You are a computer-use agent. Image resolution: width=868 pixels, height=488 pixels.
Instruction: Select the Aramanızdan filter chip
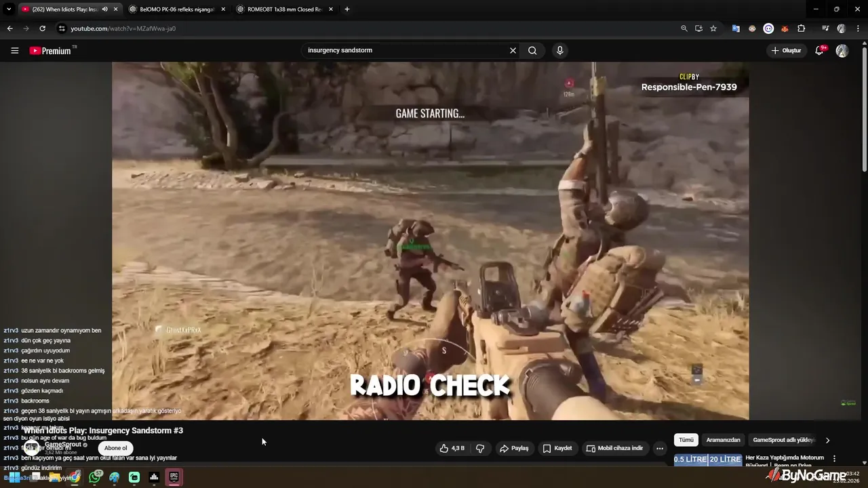723,440
